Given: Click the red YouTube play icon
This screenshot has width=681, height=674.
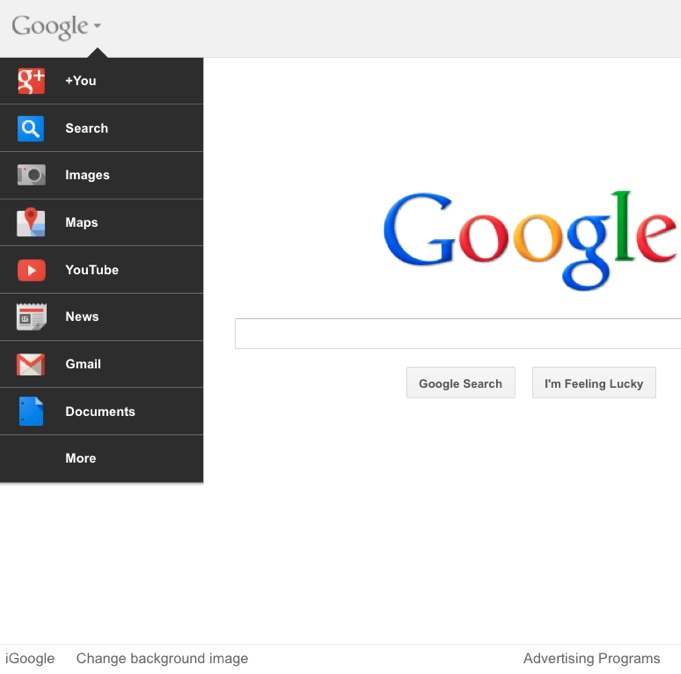Looking at the screenshot, I should point(31,270).
